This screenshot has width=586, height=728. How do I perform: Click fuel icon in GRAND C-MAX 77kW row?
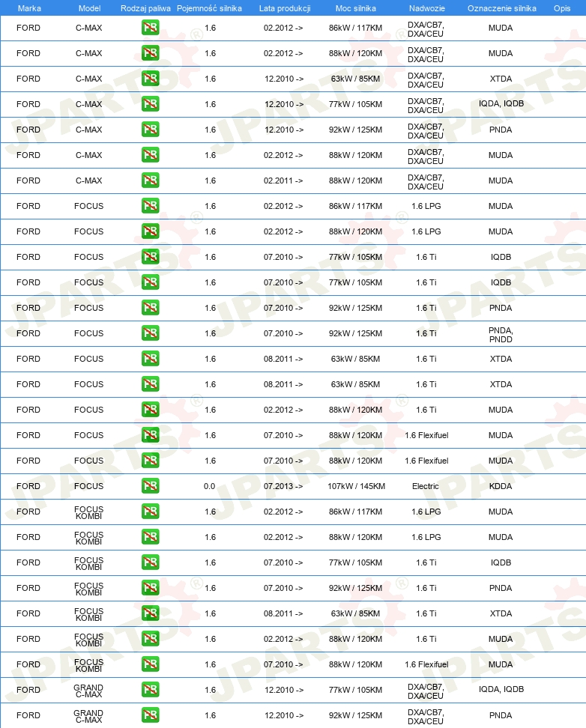tap(150, 690)
